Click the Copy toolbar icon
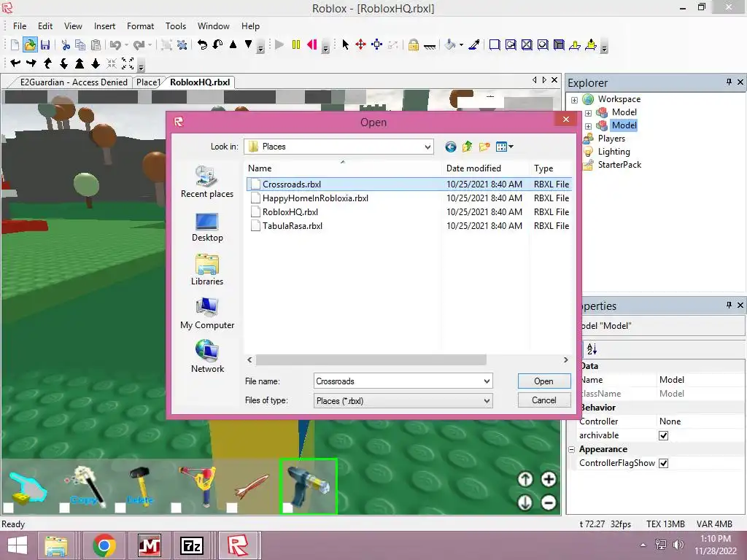The width and height of the screenshot is (747, 560). [80, 44]
